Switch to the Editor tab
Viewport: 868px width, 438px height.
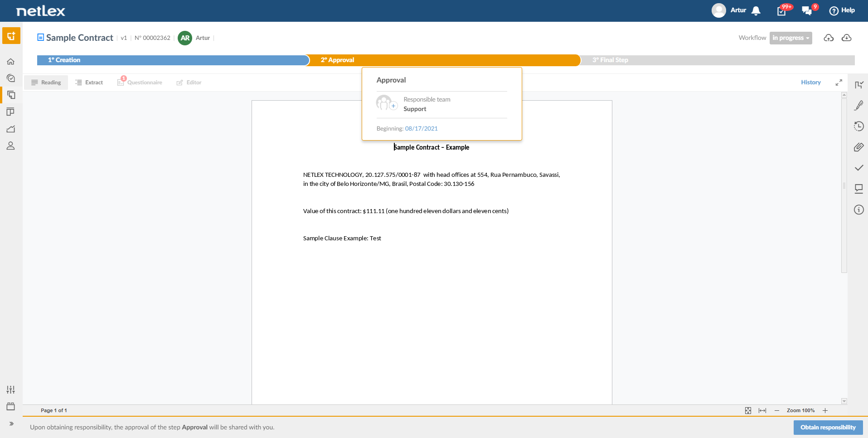click(189, 83)
